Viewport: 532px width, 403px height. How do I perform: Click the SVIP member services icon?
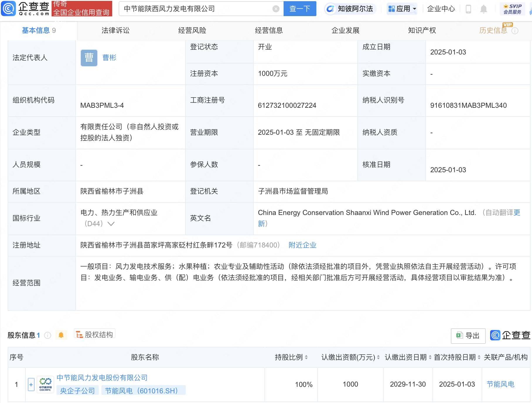coord(512,9)
